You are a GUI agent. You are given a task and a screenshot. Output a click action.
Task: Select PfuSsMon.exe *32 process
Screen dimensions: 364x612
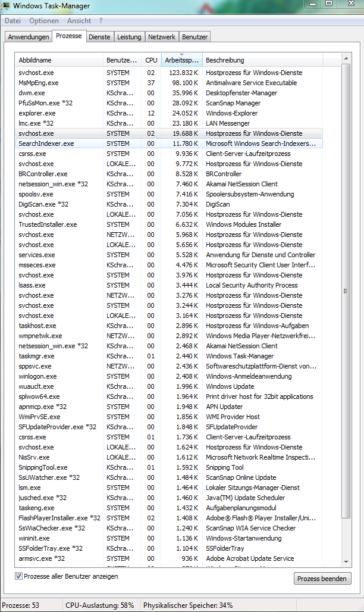(x=169, y=103)
